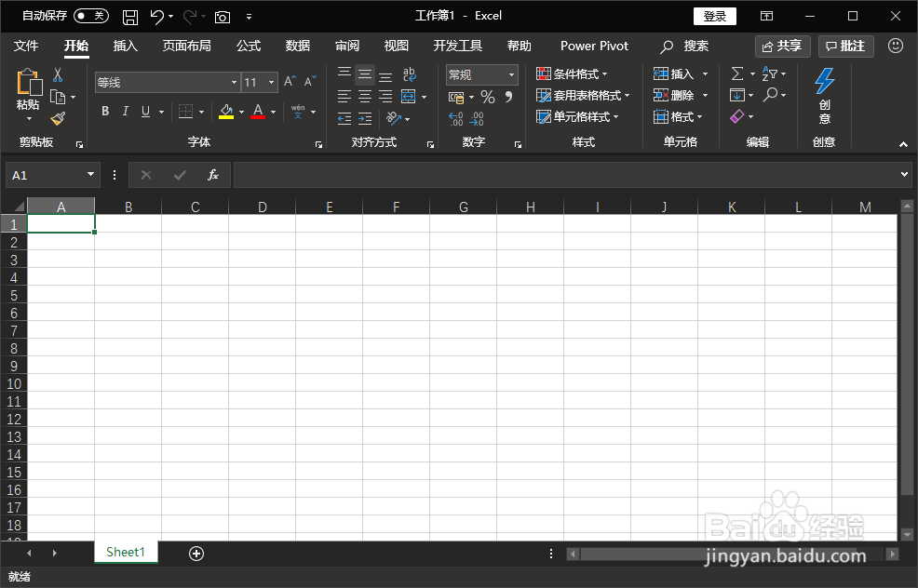Screen dimensions: 918x588
Task: Toggle center text horizontally
Action: [x=365, y=97]
